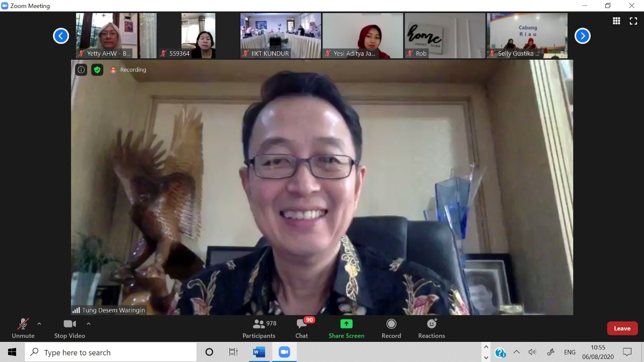
Task: Click the Windows search box
Action: 111,352
